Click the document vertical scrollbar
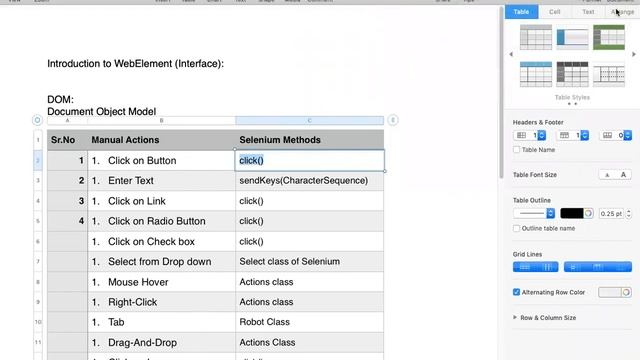The image size is (640, 360). pos(501,93)
